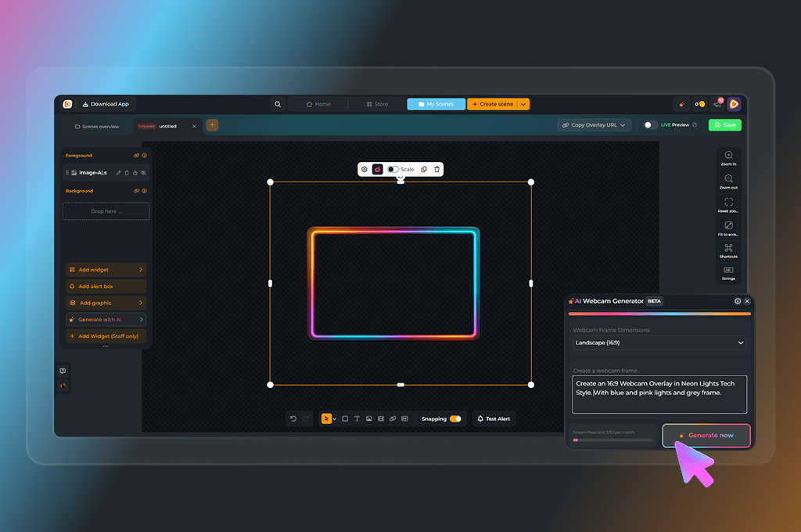Switch to the Scenes overview tab

point(97,126)
